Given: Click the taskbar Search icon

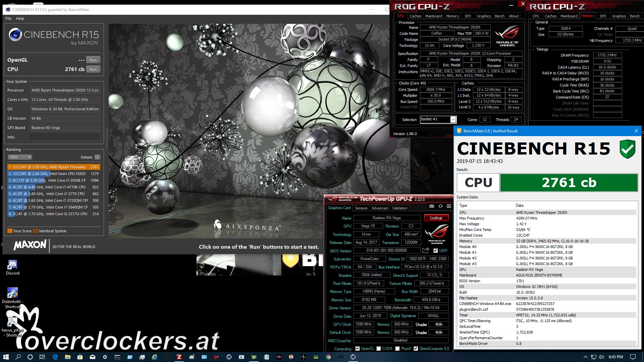Looking at the screenshot, I should [18, 357].
